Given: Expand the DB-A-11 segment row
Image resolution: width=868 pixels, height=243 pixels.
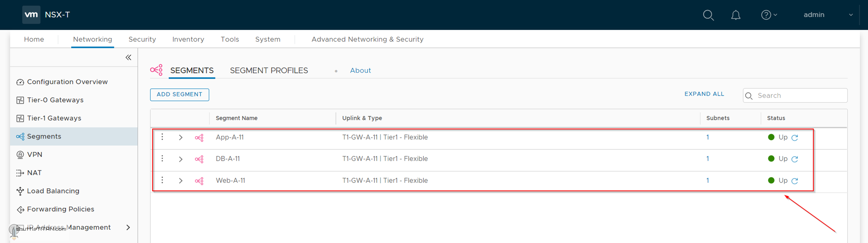Looking at the screenshot, I should click(181, 159).
